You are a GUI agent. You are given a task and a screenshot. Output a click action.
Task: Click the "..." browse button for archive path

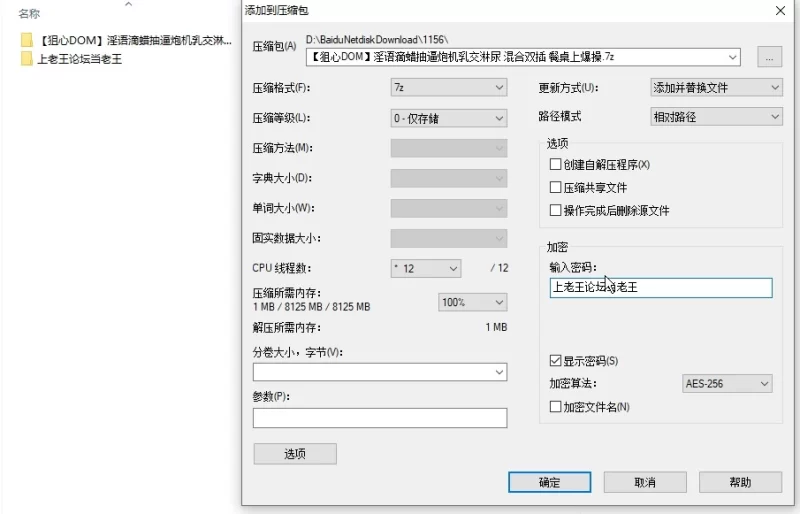pyautogui.click(x=768, y=57)
